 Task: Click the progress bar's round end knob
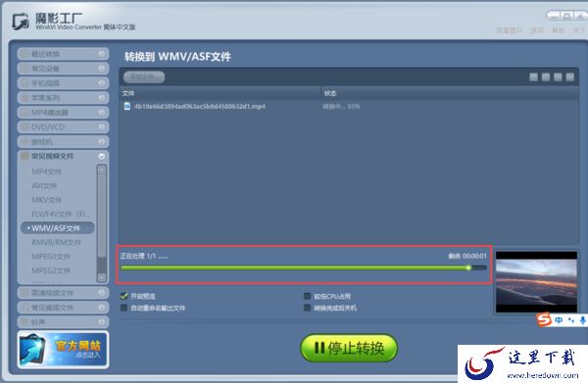coord(468,267)
